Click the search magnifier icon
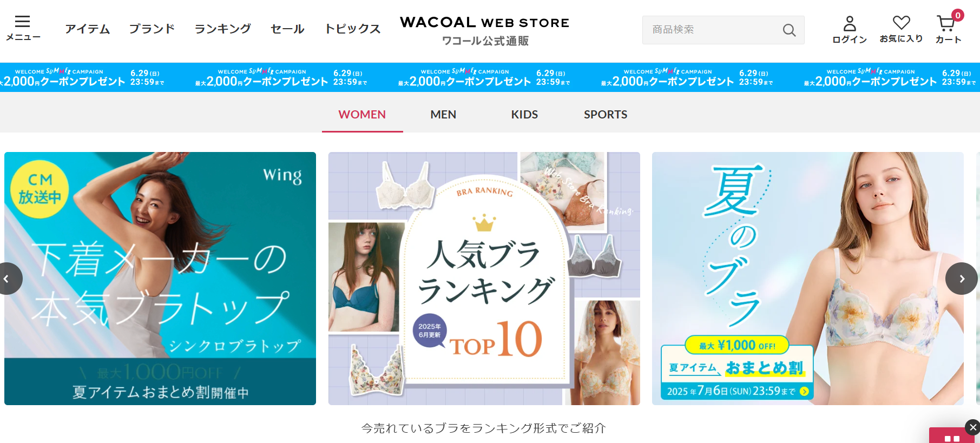The height and width of the screenshot is (443, 980). tap(789, 30)
